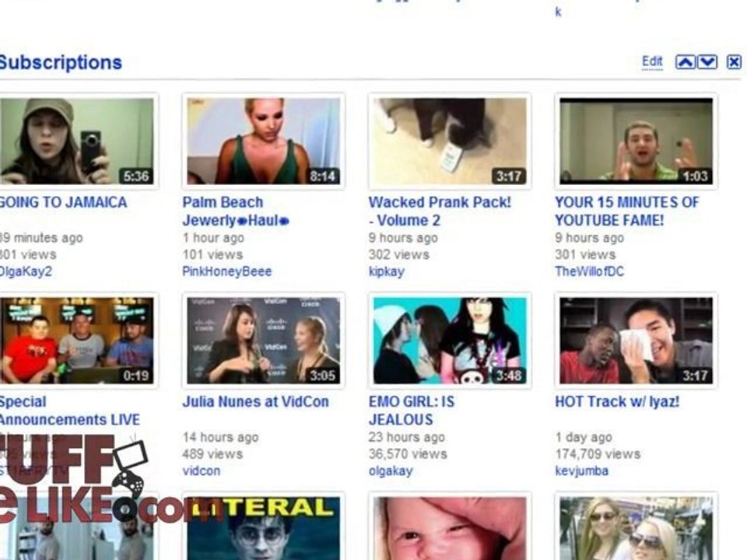This screenshot has height=560, width=747.
Task: Click HOT Track w/ Iyaz title
Action: [x=617, y=401]
